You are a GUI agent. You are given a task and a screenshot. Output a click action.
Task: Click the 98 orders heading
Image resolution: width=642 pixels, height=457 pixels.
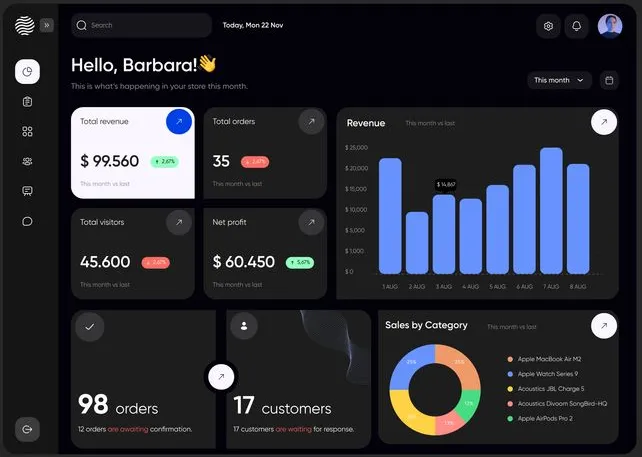(x=118, y=405)
